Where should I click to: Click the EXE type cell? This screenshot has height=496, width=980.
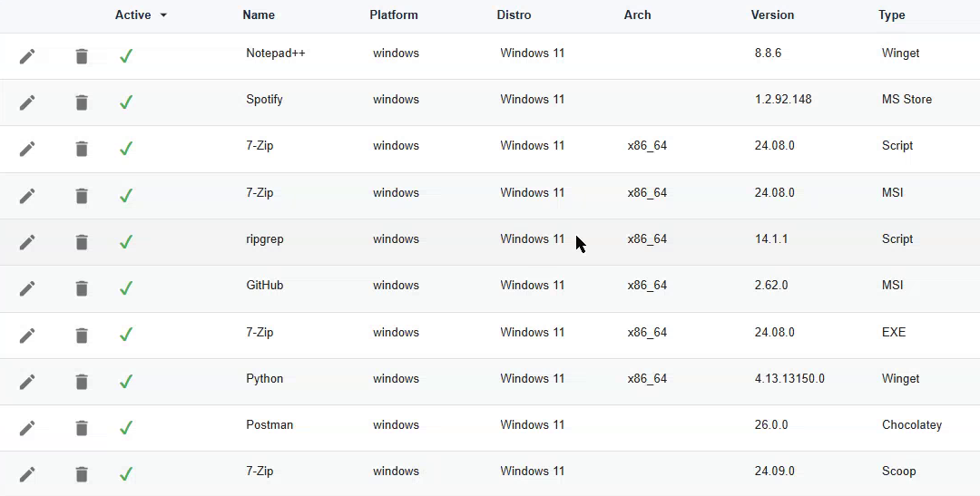(x=894, y=333)
